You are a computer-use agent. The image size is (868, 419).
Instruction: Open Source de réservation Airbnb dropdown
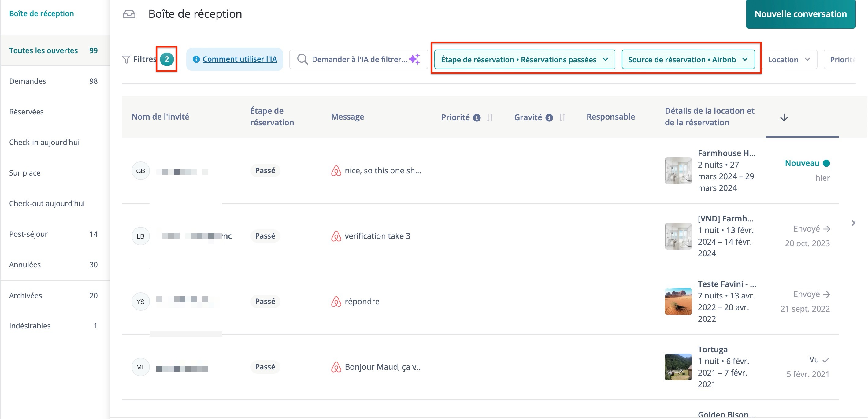pos(688,60)
